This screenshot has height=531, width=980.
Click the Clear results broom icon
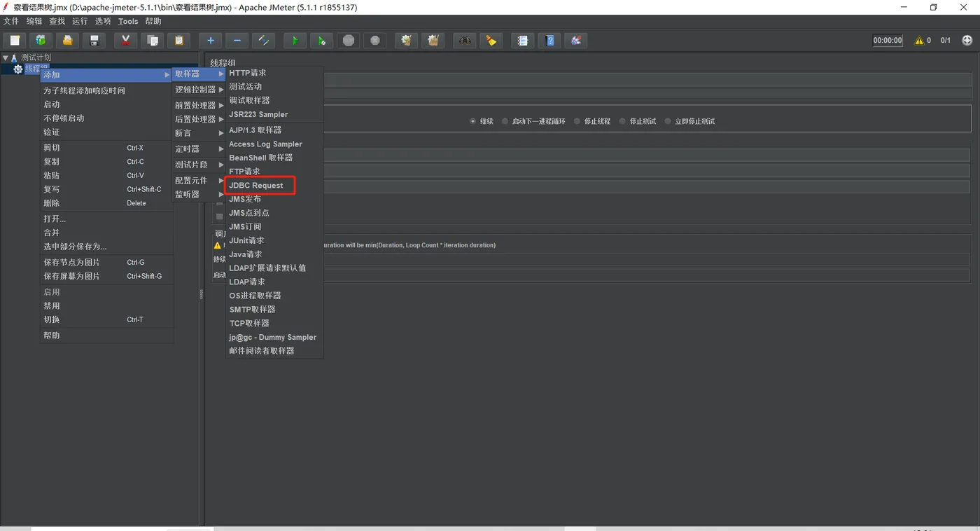[406, 41]
